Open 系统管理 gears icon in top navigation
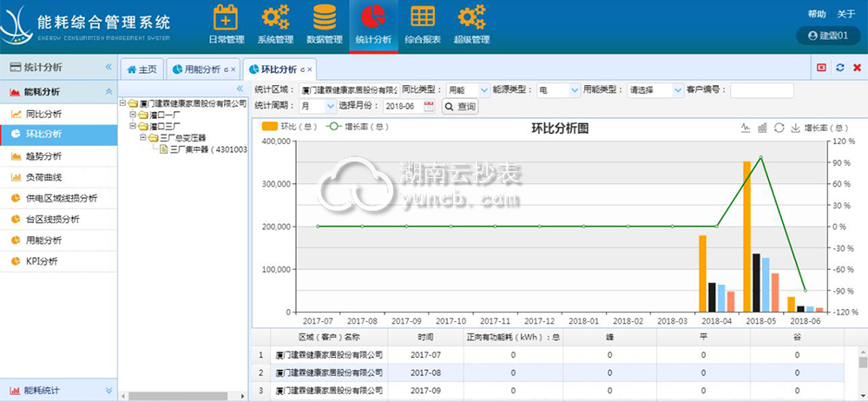This screenshot has width=868, height=402. click(275, 17)
